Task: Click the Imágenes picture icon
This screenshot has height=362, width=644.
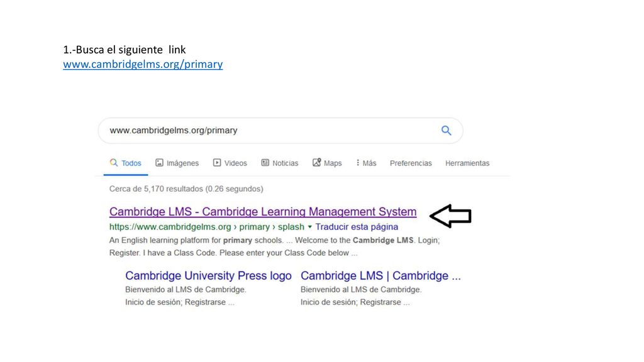Action: coord(159,163)
